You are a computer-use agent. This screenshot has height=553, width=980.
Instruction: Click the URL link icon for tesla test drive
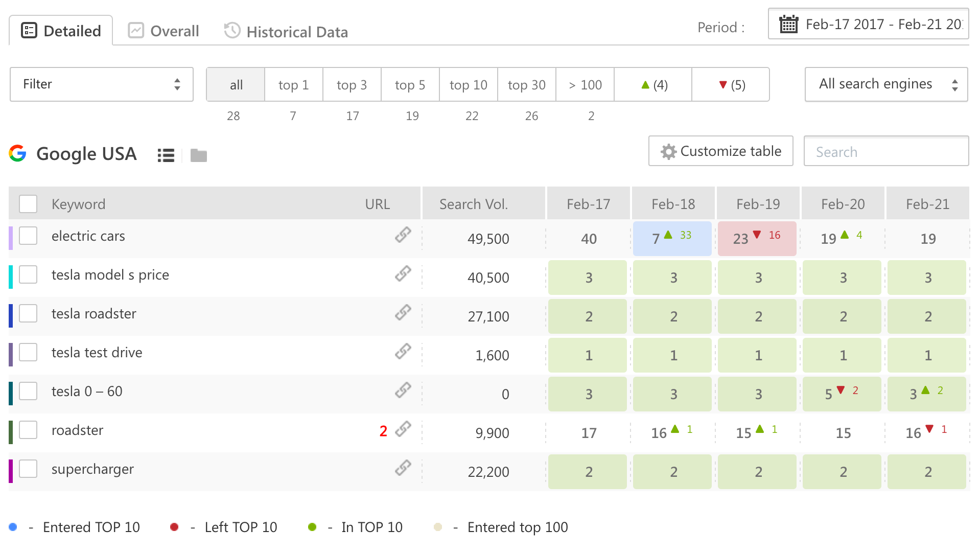click(x=403, y=351)
